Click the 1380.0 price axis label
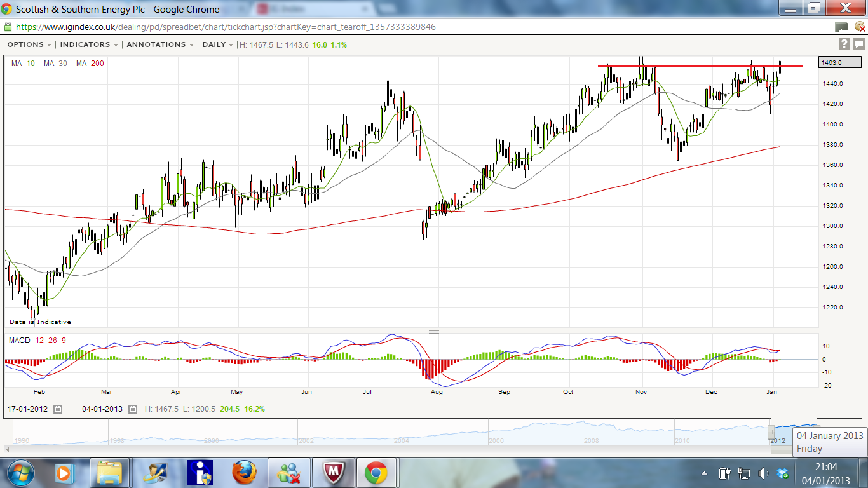 tap(832, 145)
